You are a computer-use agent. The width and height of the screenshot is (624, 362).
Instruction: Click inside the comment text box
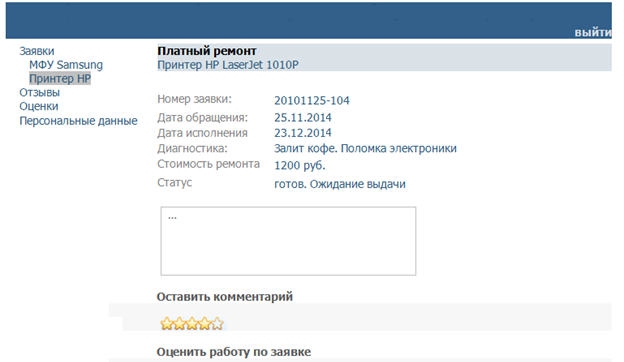coord(288,241)
